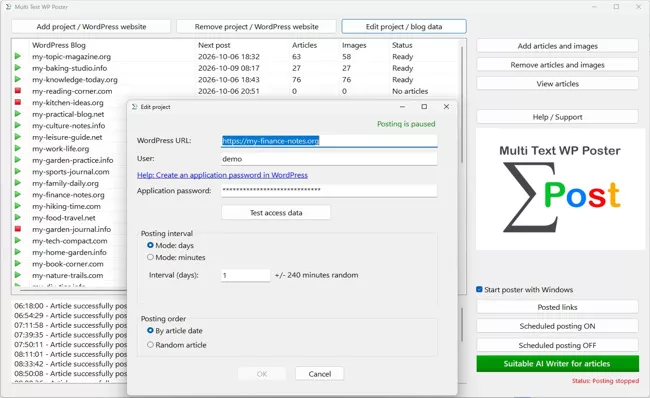Click the User field containing demo
Screen dimensions: 650x398
[x=329, y=159]
